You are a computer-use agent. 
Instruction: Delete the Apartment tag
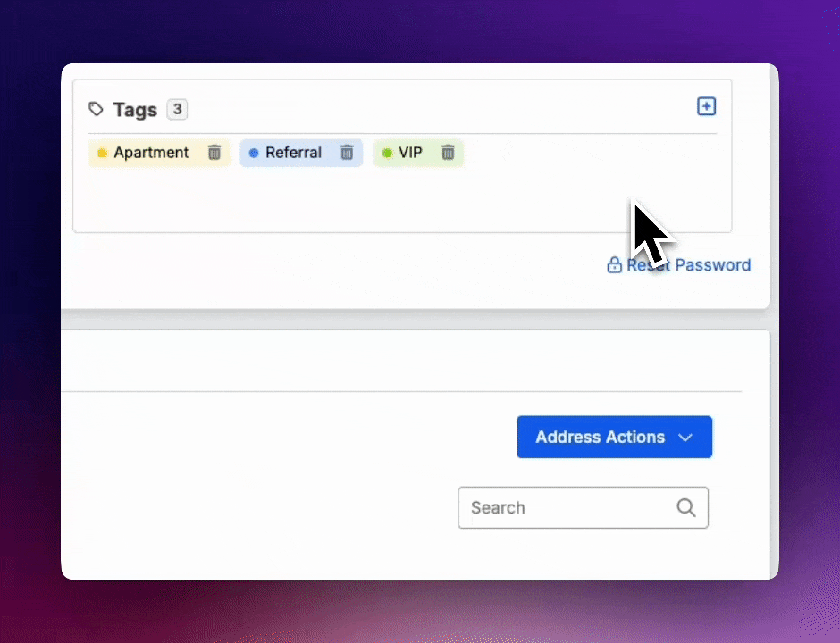point(214,153)
